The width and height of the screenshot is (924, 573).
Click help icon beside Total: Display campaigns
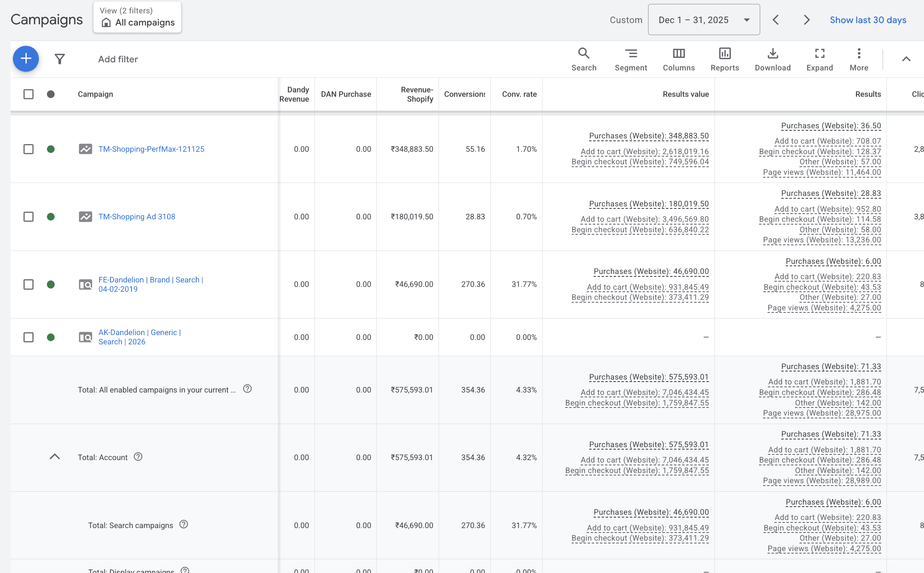[x=185, y=570]
